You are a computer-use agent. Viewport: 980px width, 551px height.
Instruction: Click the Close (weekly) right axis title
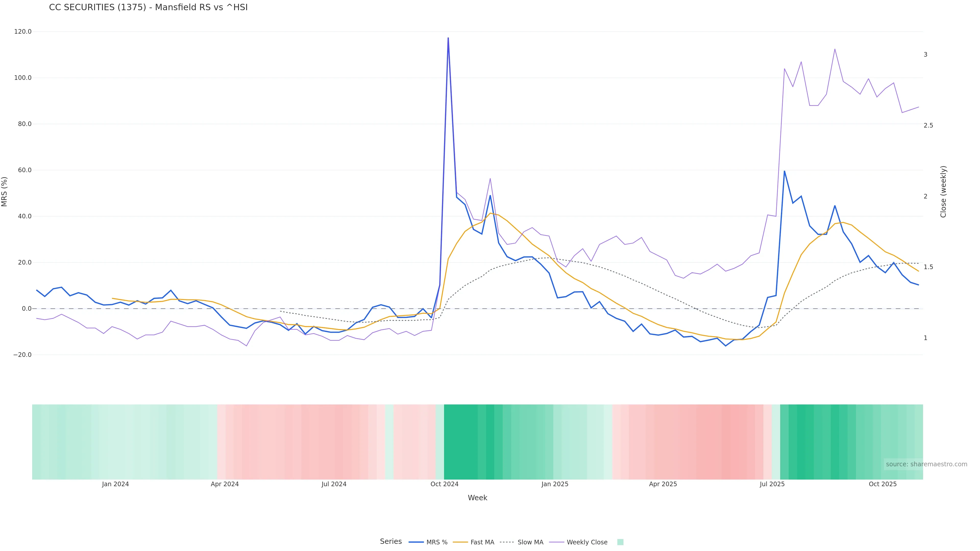pyautogui.click(x=943, y=192)
